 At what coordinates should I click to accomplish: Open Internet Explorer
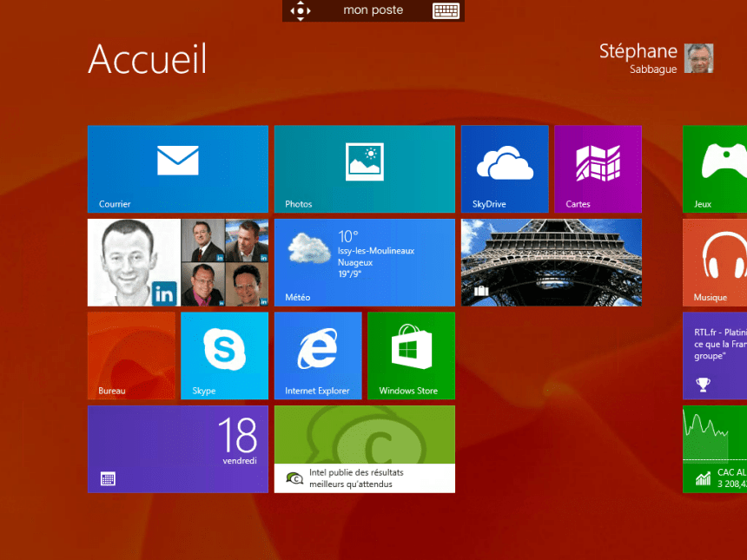click(318, 355)
